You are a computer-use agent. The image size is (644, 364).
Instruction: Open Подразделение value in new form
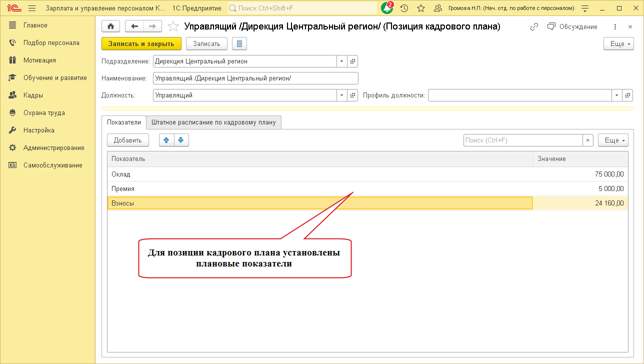pyautogui.click(x=352, y=61)
